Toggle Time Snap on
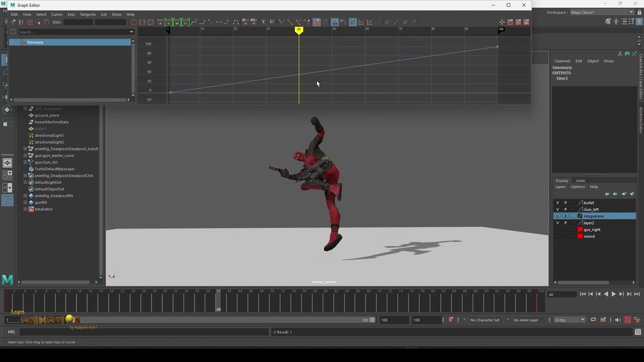This screenshot has width=644, height=362. pyautogui.click(x=335, y=22)
